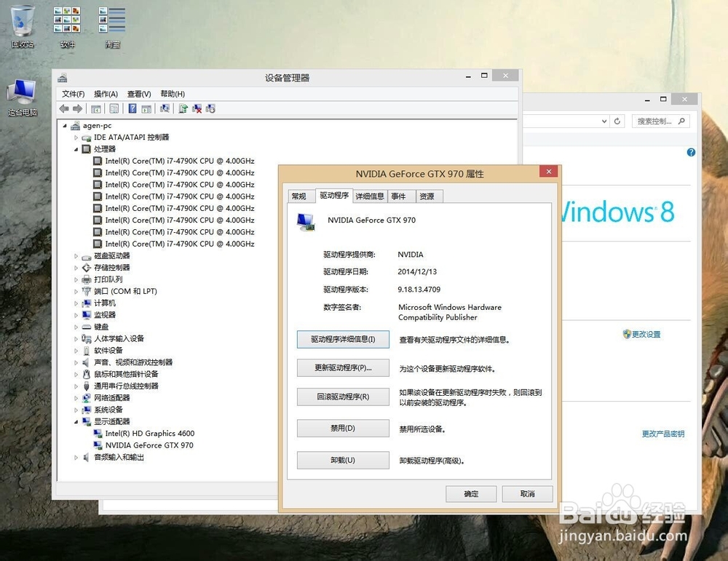Click the Update driver software toolbar icon

(183, 108)
